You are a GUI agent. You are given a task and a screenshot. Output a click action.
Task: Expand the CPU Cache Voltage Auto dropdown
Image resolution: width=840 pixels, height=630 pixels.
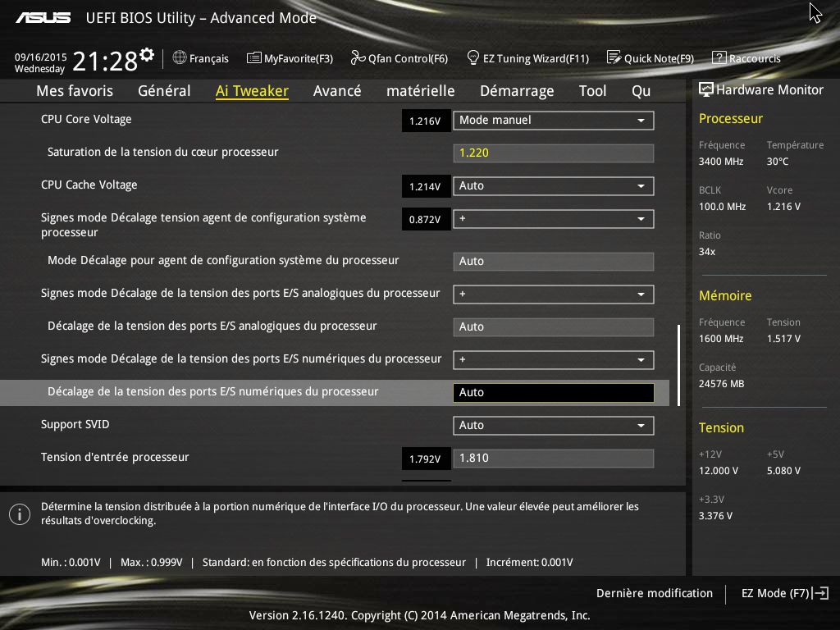click(x=554, y=186)
